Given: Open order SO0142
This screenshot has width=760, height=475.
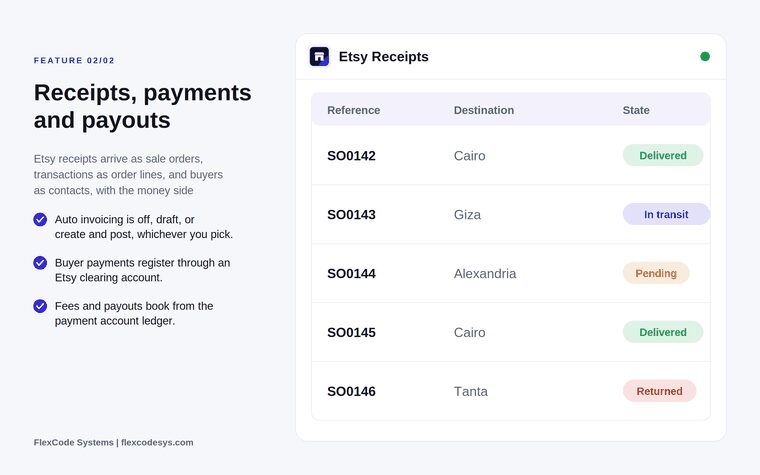Looking at the screenshot, I should (x=351, y=156).
